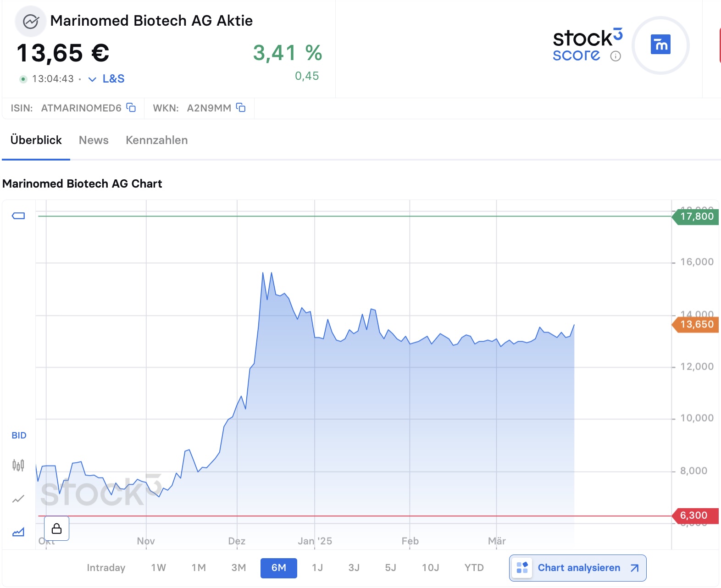The height and width of the screenshot is (588, 721).
Task: Open the L&S exchange dropdown
Action: pyautogui.click(x=107, y=79)
